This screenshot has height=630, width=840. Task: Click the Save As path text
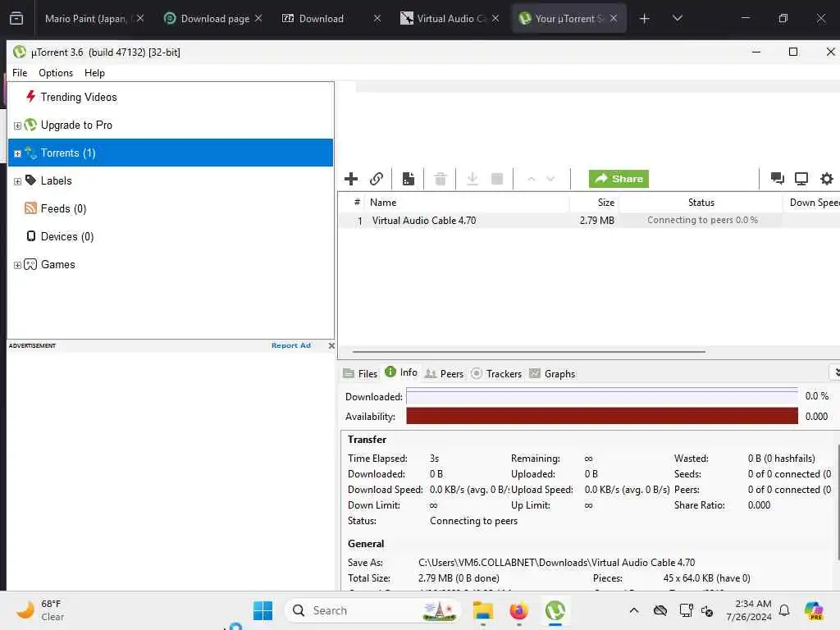(x=556, y=563)
